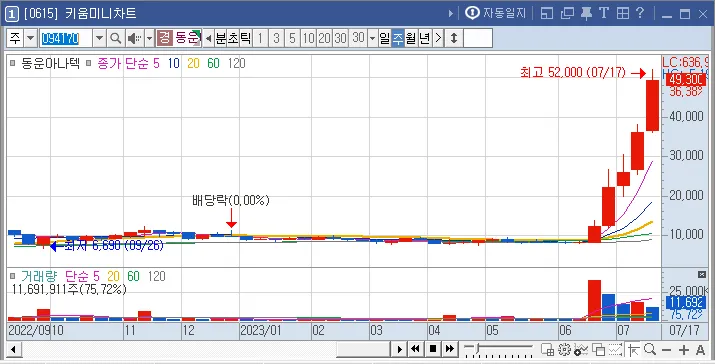This screenshot has height=364, width=715.
Task: Click the grid table icon in title bar
Action: coord(623,13)
